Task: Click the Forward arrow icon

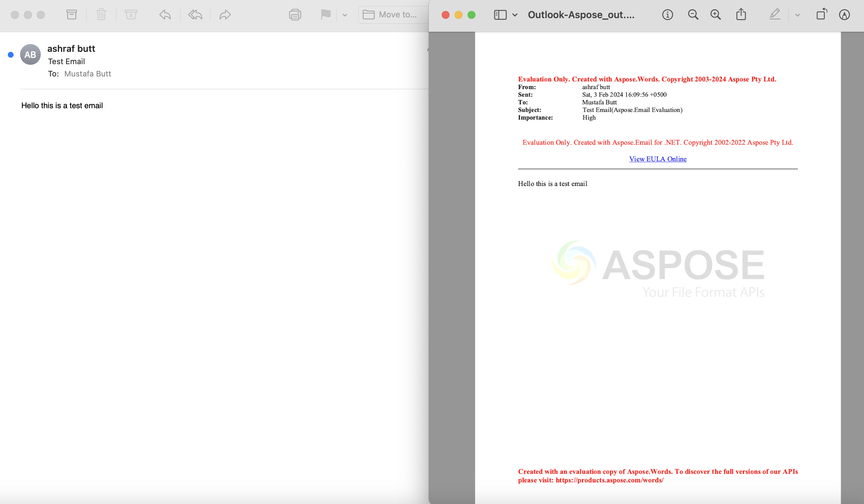Action: tap(225, 14)
